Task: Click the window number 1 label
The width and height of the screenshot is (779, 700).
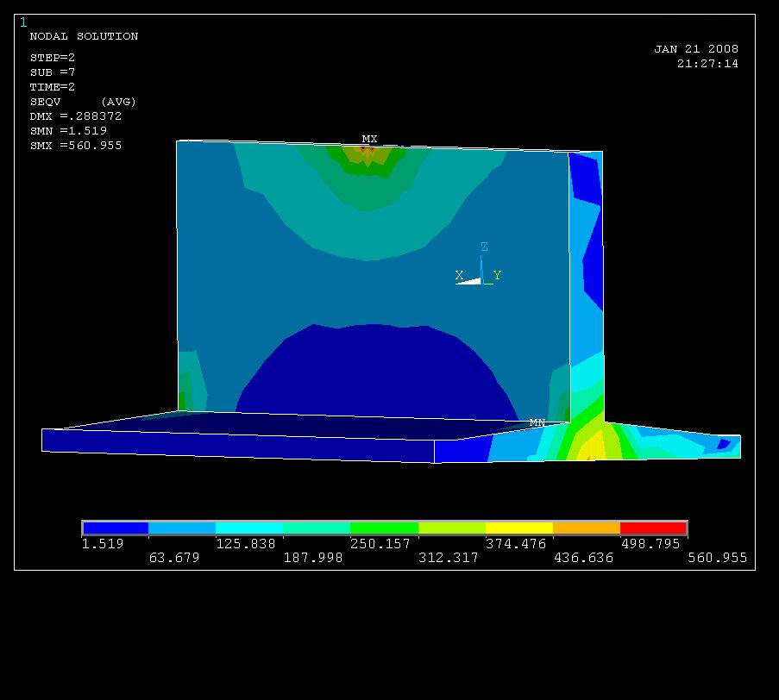Action: (23, 22)
